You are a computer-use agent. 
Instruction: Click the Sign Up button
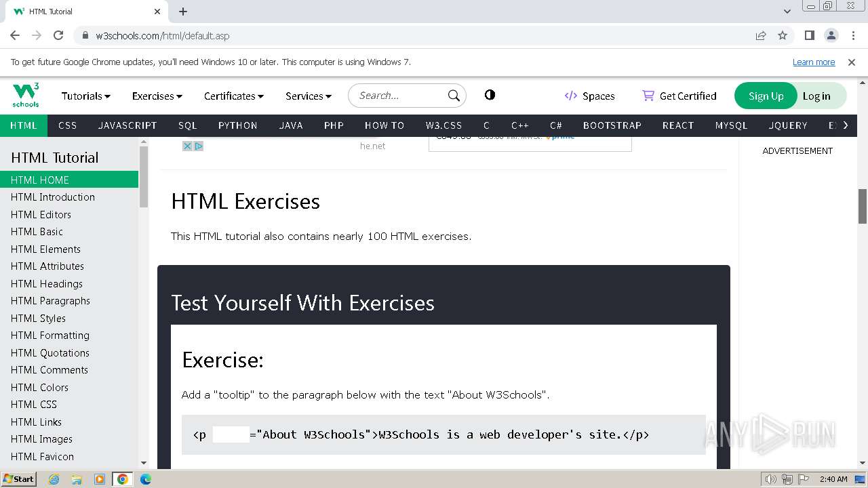pyautogui.click(x=766, y=96)
